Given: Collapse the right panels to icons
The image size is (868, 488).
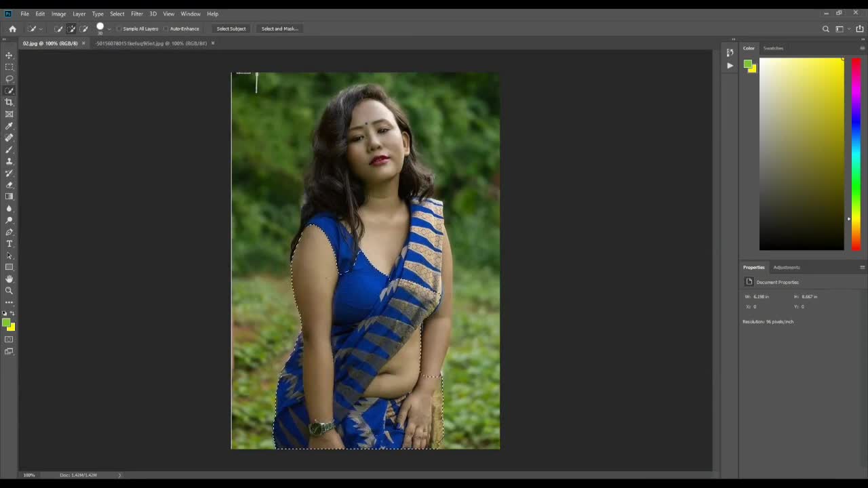Looking at the screenshot, I should 863,39.
